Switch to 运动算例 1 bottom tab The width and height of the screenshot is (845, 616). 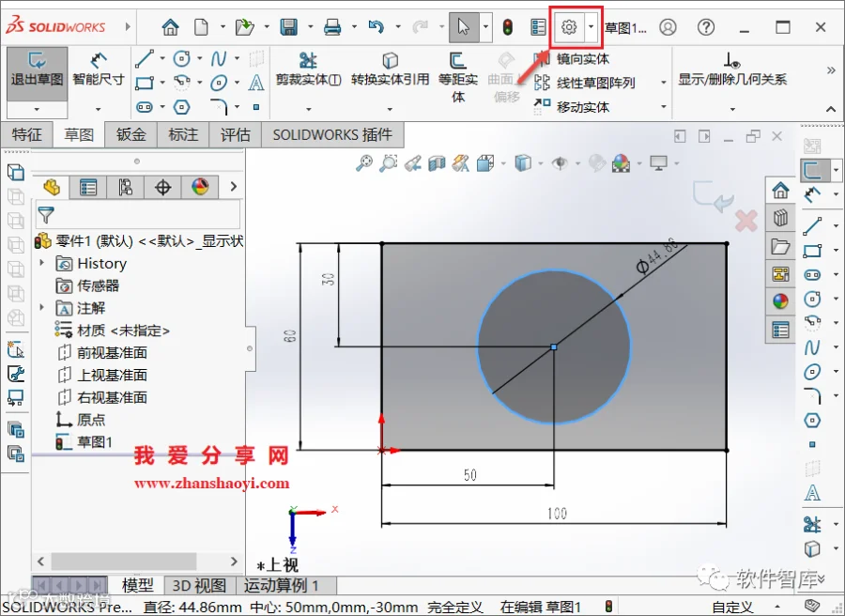280,585
